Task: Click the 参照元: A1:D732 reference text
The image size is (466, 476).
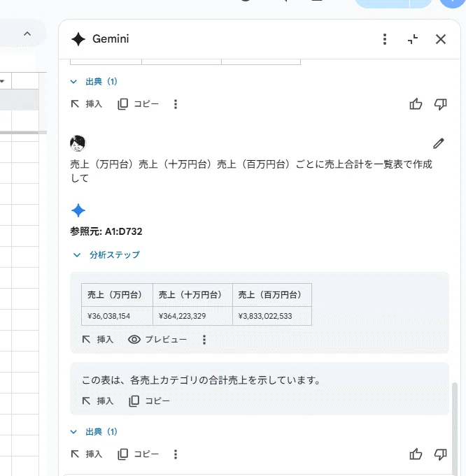Action: point(106,231)
